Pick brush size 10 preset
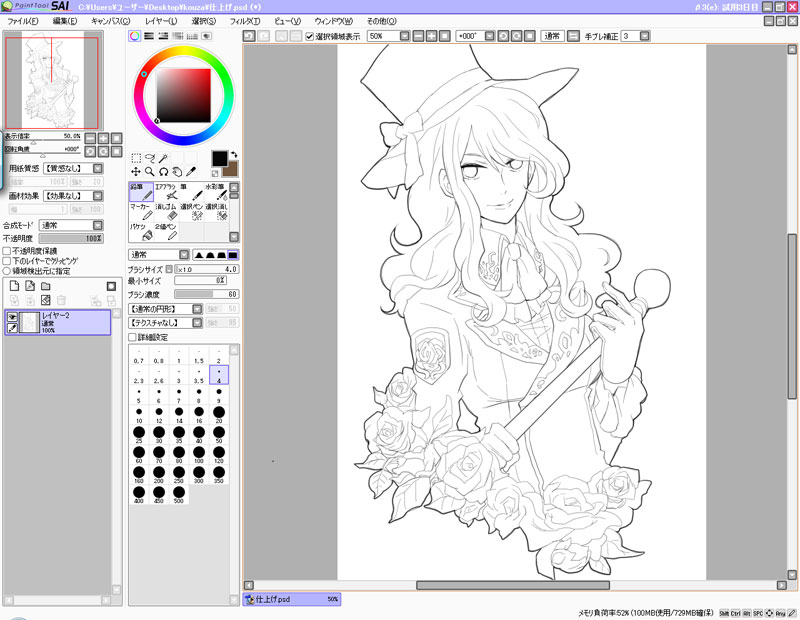 [139, 415]
